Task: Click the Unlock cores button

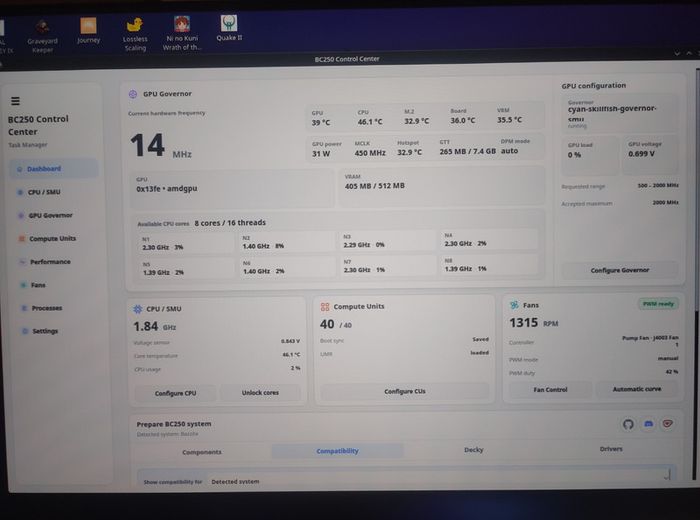Action: pos(260,393)
